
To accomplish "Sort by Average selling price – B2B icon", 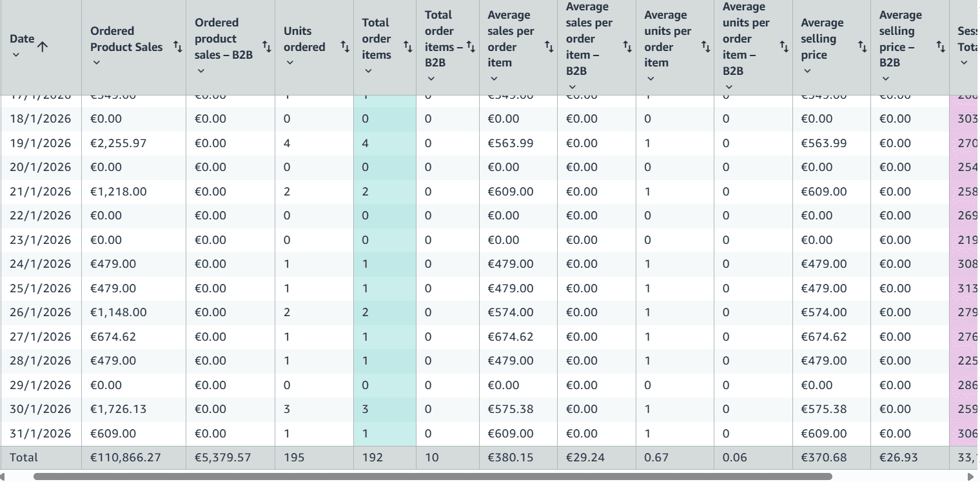I will coord(941,46).
